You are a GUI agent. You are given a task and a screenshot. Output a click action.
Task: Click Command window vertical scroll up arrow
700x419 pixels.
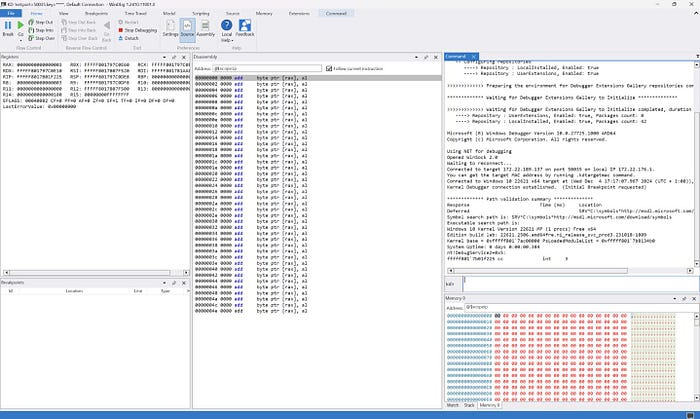coord(696,65)
